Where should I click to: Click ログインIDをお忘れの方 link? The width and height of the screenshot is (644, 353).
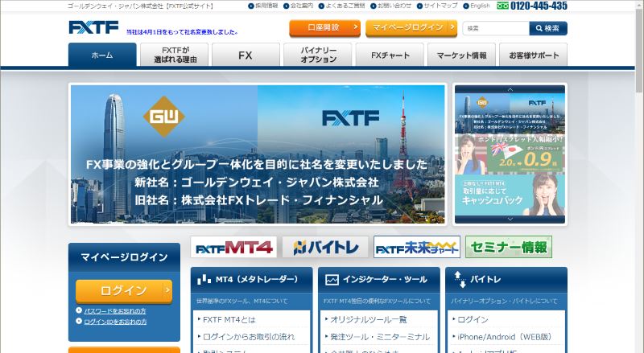pyautogui.click(x=115, y=322)
